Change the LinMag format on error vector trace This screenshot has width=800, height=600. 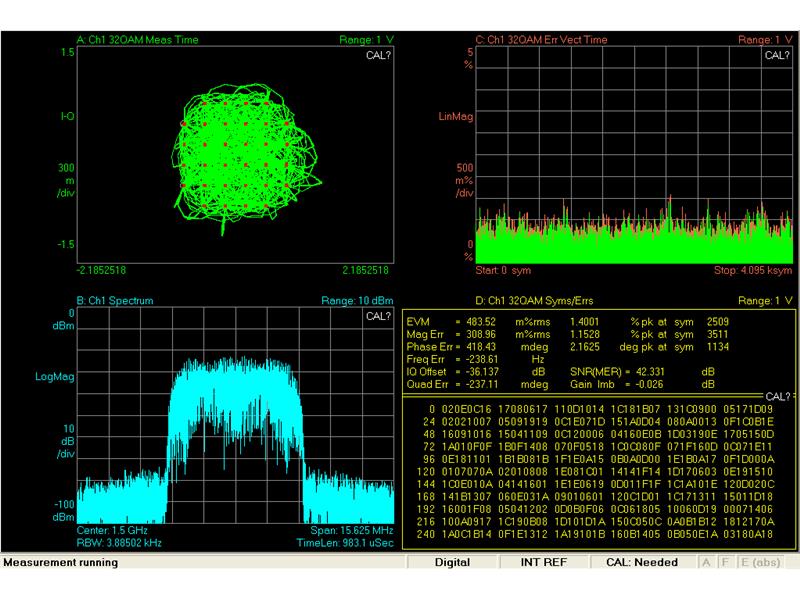click(454, 116)
